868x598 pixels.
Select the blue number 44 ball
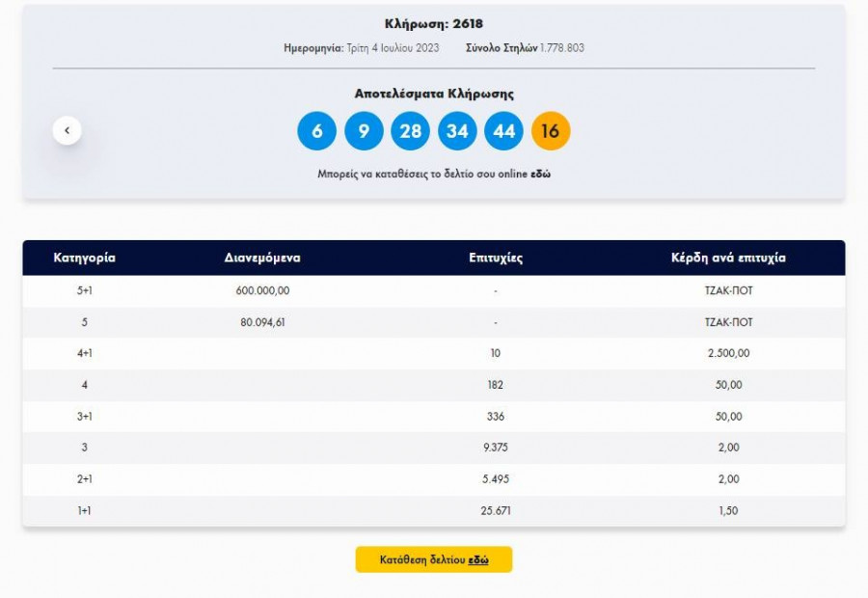[x=503, y=131]
